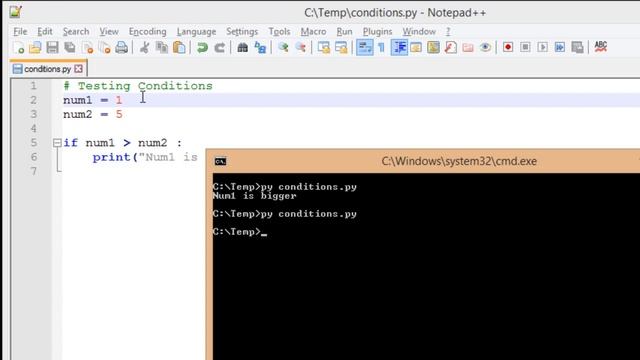Screen dimensions: 640x360
Task: Click the print statement on line 6
Action: [x=145, y=157]
